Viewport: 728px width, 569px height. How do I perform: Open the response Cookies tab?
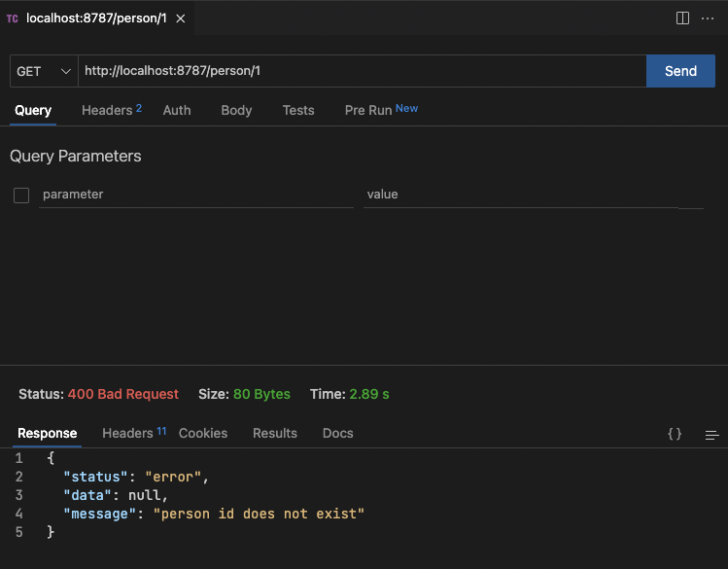203,433
